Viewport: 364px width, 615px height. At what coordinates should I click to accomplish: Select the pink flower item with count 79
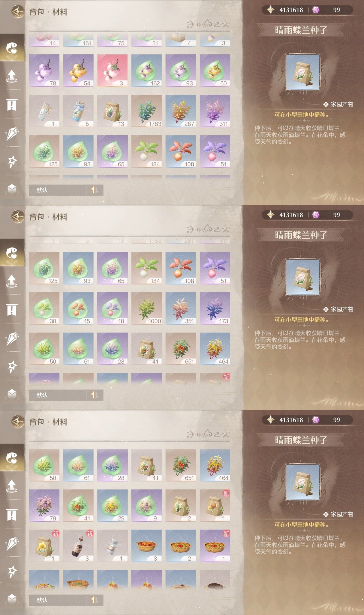pyautogui.click(x=44, y=506)
